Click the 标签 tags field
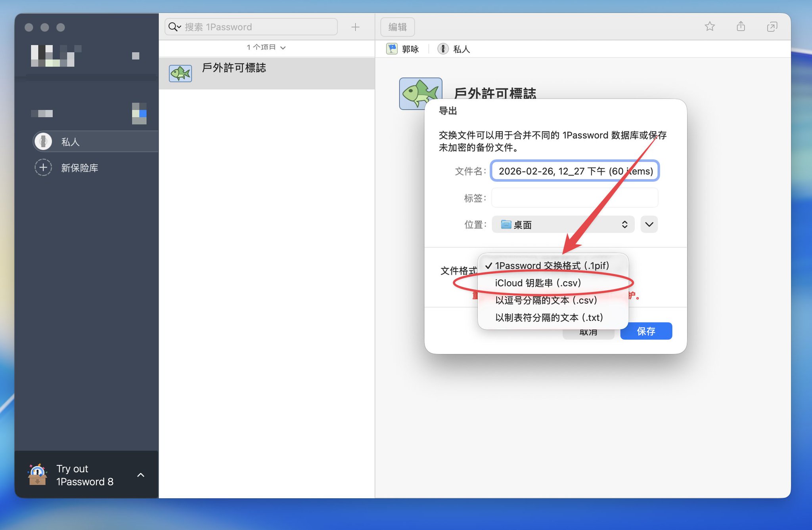This screenshot has height=530, width=812. click(x=575, y=198)
